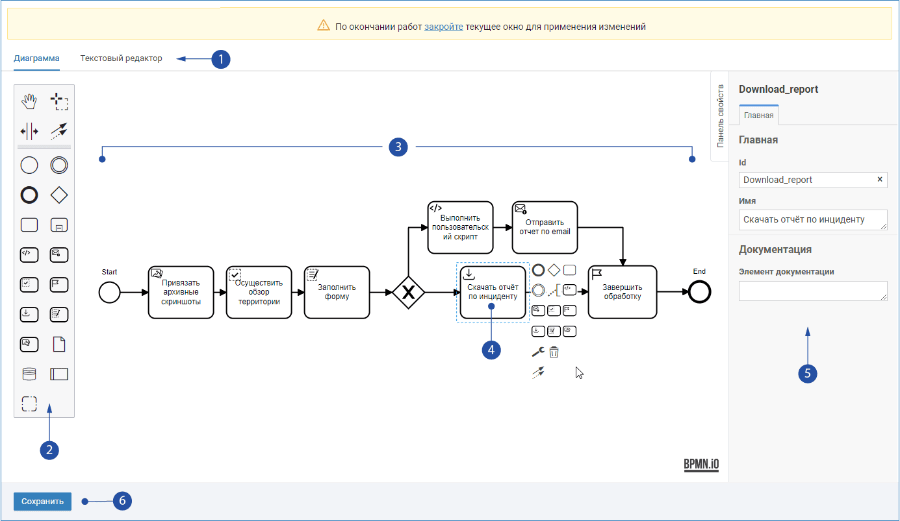Activate the hand tool in palette
Viewport: 900px width, 521px height.
pyautogui.click(x=29, y=101)
